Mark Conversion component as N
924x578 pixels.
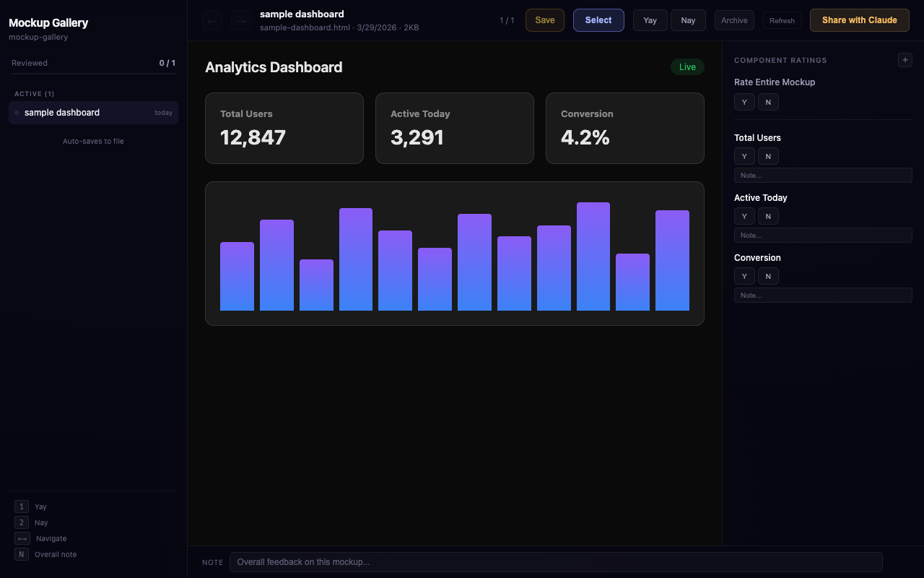coord(768,276)
